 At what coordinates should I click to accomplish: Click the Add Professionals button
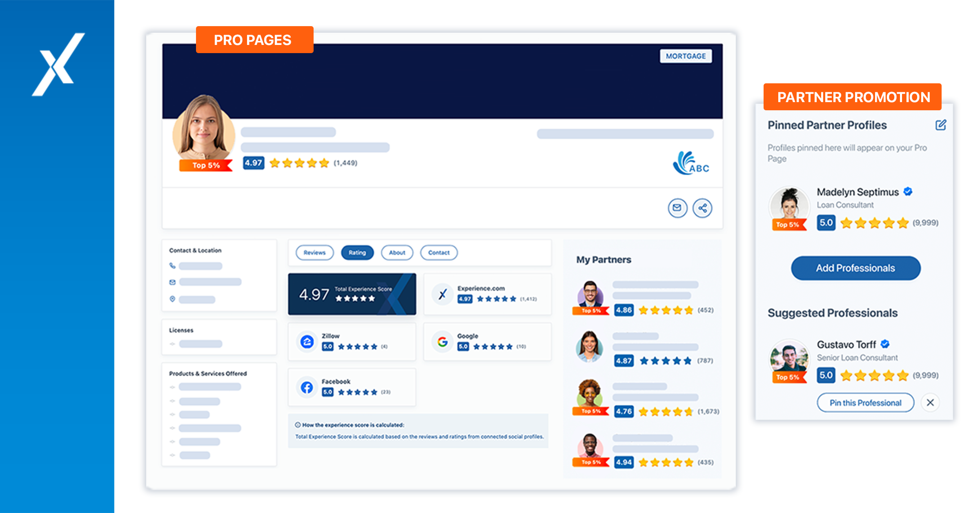pos(855,268)
